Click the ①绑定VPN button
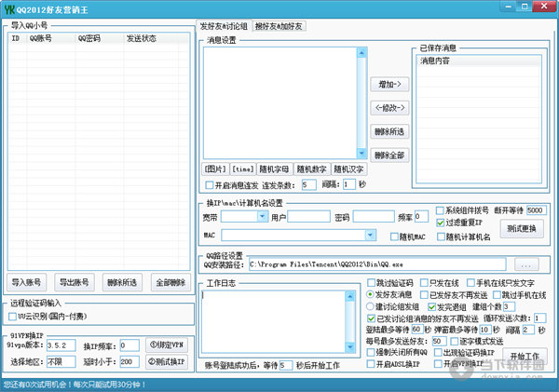 click(x=167, y=345)
